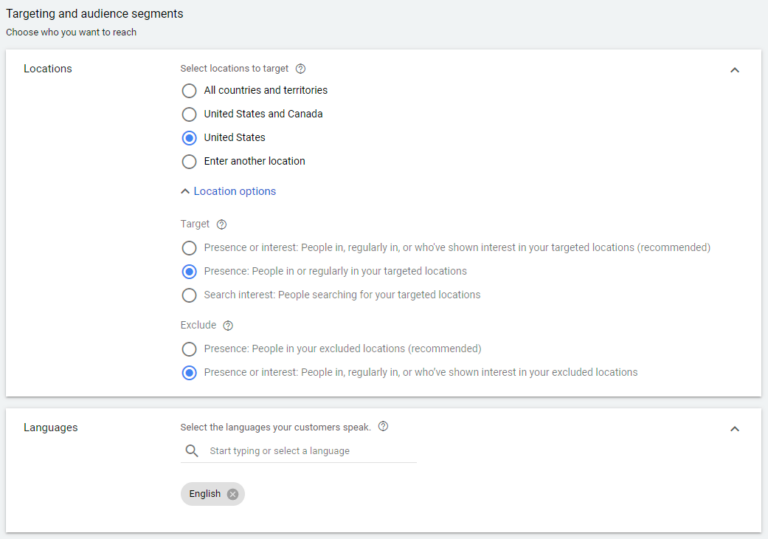Click the English language chip
This screenshot has height=539, width=768.
(205, 494)
